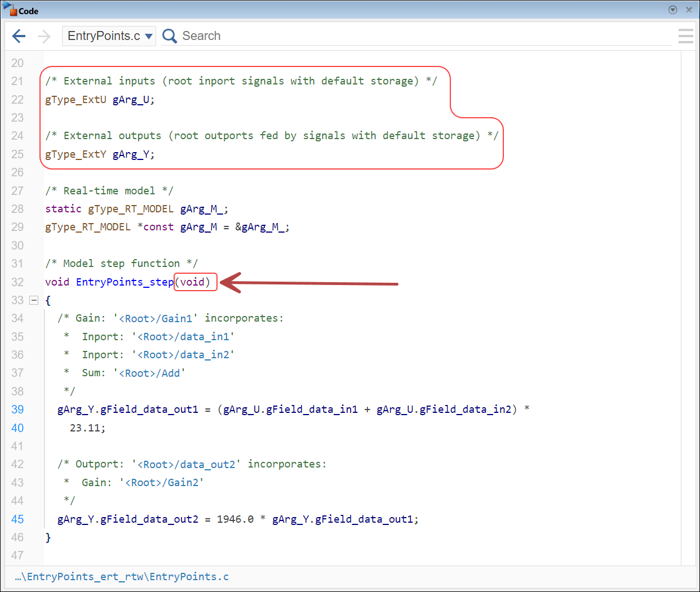This screenshot has width=700, height=592.
Task: Click the '<Root>/data_in1' inport reference
Action: point(183,336)
